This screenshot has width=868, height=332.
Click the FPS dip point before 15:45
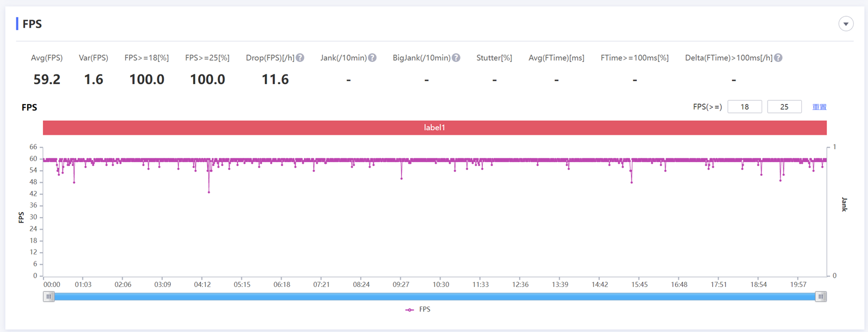631,182
